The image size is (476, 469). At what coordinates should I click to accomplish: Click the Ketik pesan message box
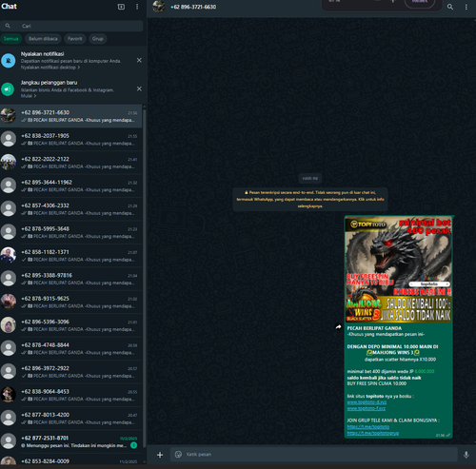(x=313, y=455)
